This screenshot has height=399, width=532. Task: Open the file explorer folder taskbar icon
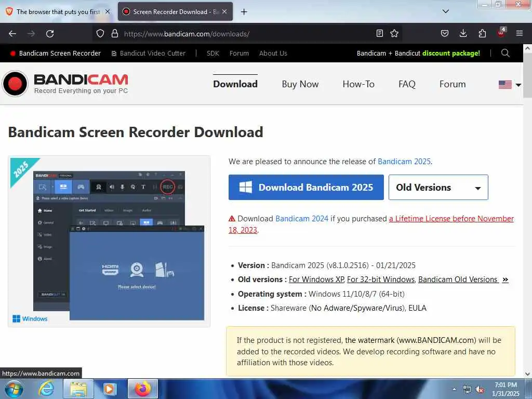[x=78, y=389]
